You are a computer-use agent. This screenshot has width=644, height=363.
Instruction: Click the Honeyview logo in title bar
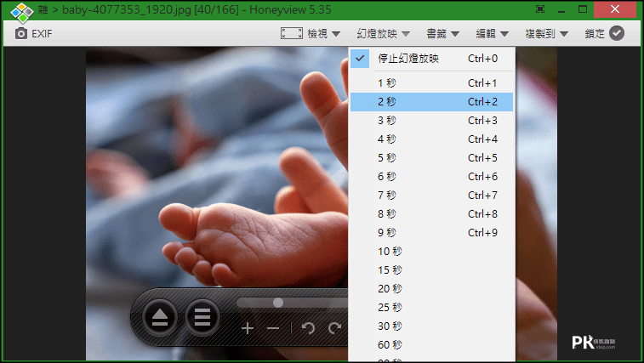21,12
